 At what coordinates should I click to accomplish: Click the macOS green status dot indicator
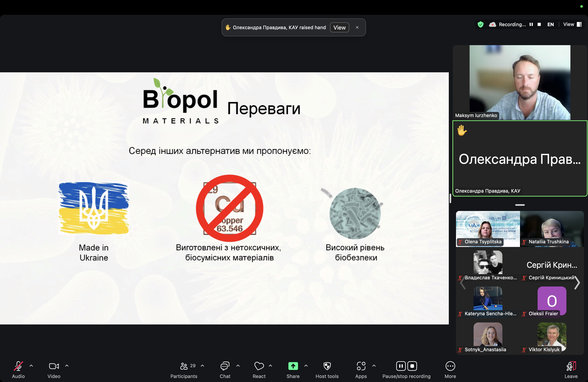[x=581, y=6]
